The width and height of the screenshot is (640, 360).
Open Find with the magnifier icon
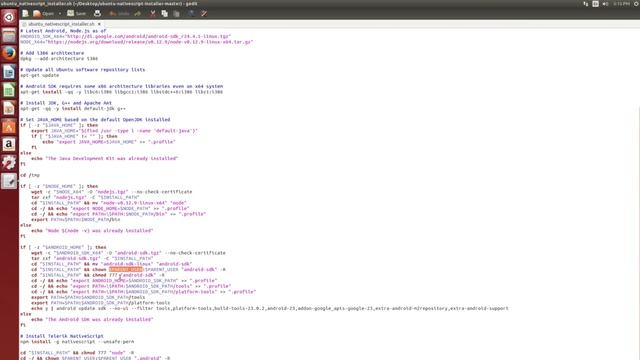(x=191, y=13)
